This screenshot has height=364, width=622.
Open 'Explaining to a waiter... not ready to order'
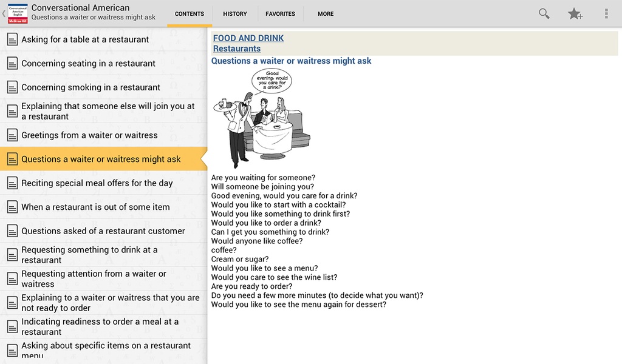click(x=103, y=303)
